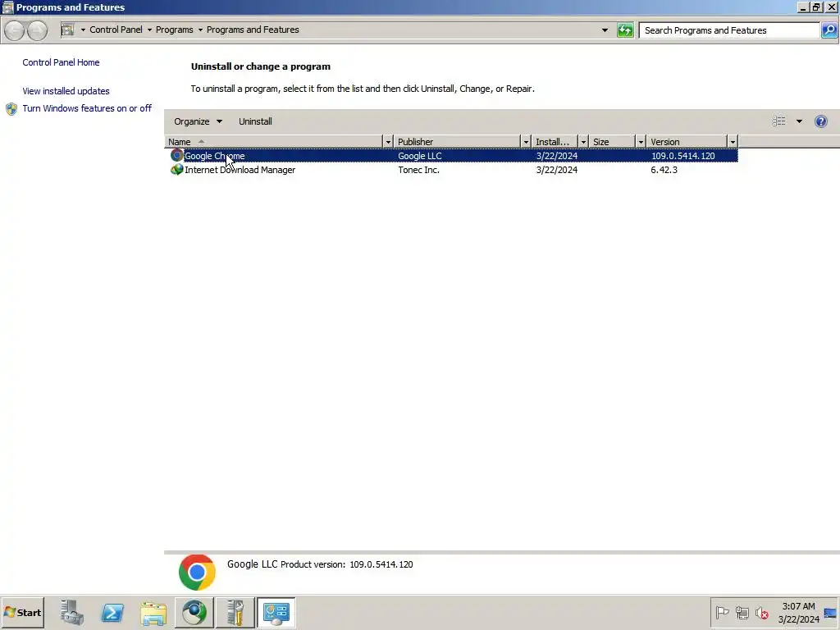The height and width of the screenshot is (630, 840).
Task: Open the Size column filter dropdown
Action: click(x=641, y=142)
